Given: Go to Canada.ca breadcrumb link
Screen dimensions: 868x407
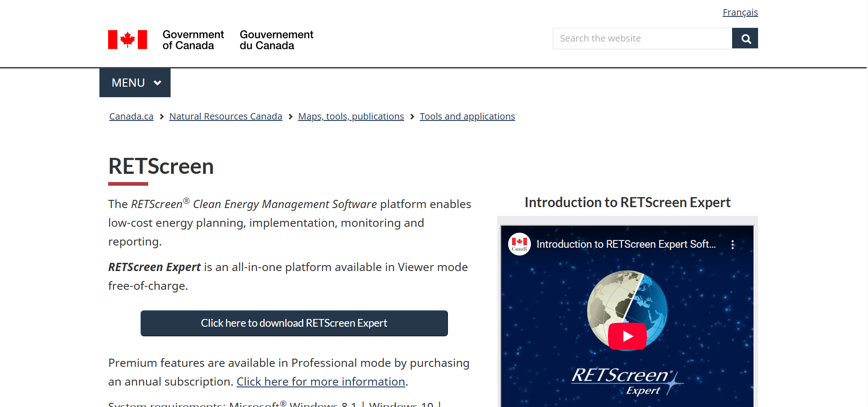Looking at the screenshot, I should click(131, 116).
